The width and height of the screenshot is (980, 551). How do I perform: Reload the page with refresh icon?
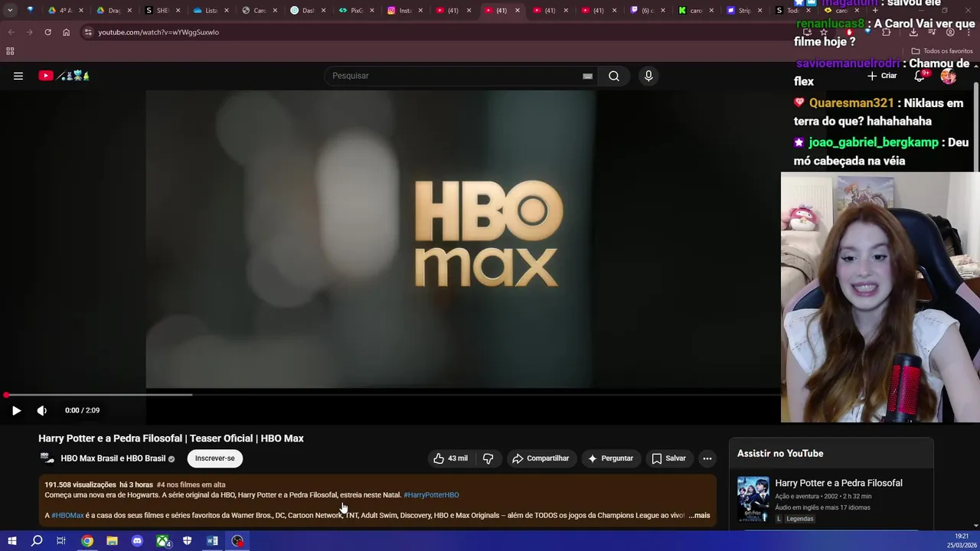(x=47, y=32)
